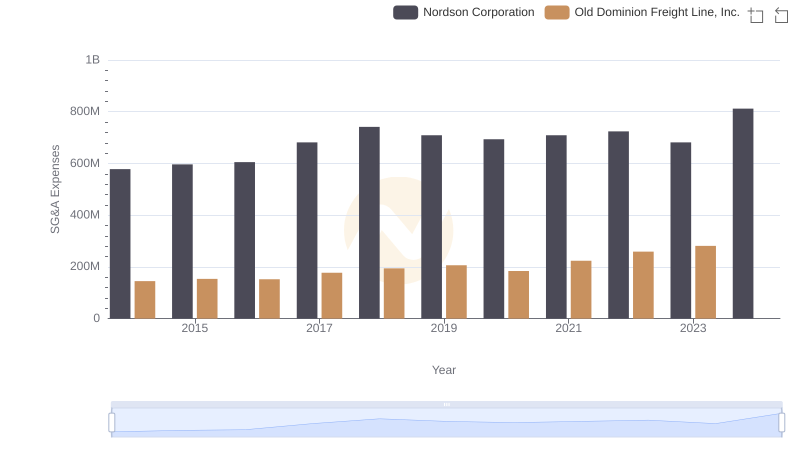This screenshot has width=800, height=461.
Task: Click the 400M y-axis label
Action: coord(85,215)
